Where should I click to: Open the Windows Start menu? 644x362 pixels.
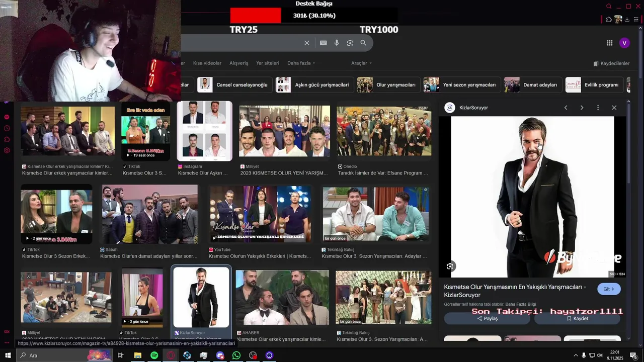point(8,355)
